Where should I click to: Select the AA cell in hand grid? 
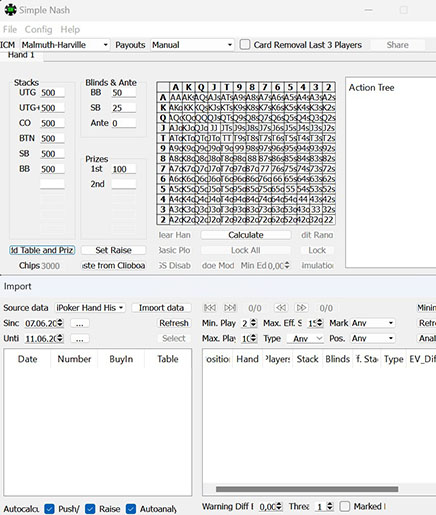(x=176, y=97)
